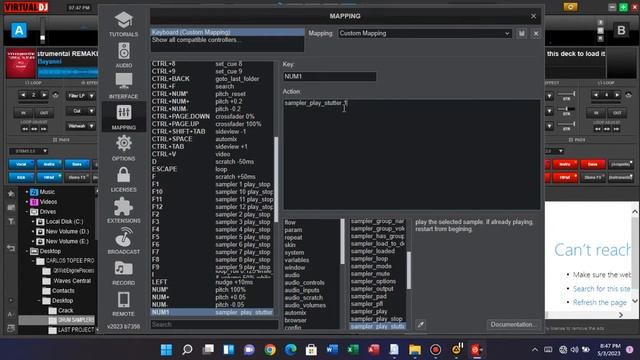Open Microsoft Edge from the taskbar
640x360 pixels.
(x=291, y=349)
